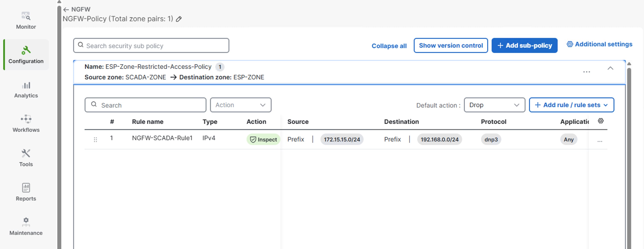Open the Tools crossed-wrench icon
The width and height of the screenshot is (644, 249).
click(26, 153)
